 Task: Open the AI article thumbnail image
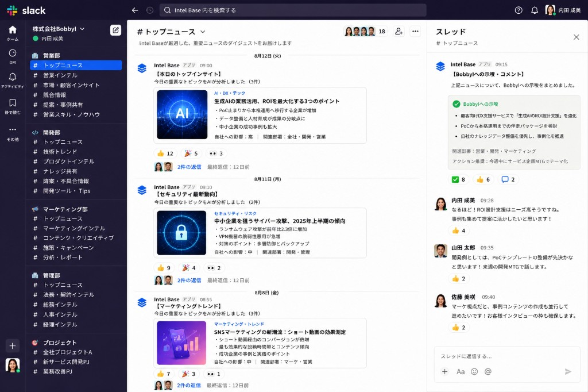click(182, 114)
